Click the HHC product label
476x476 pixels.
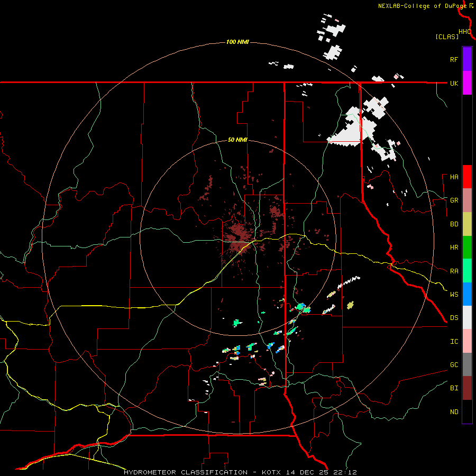click(465, 32)
